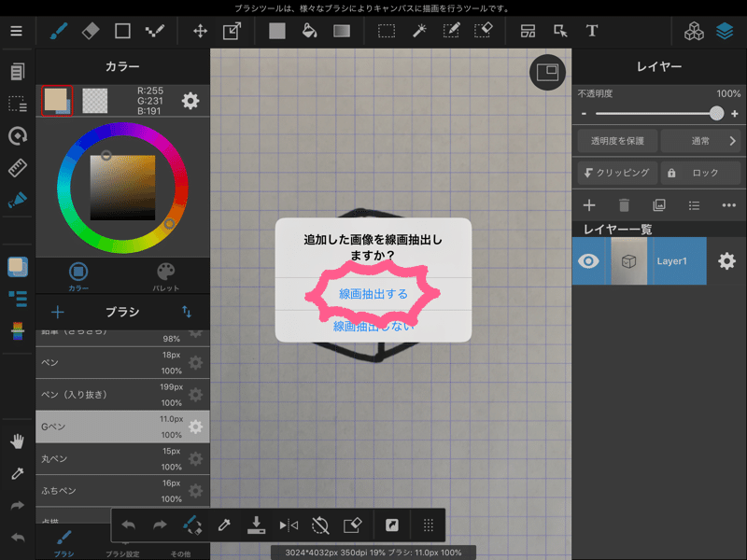Screen dimensions: 747x560
Task: Duplicate layer with copy icon
Action: coord(659,205)
